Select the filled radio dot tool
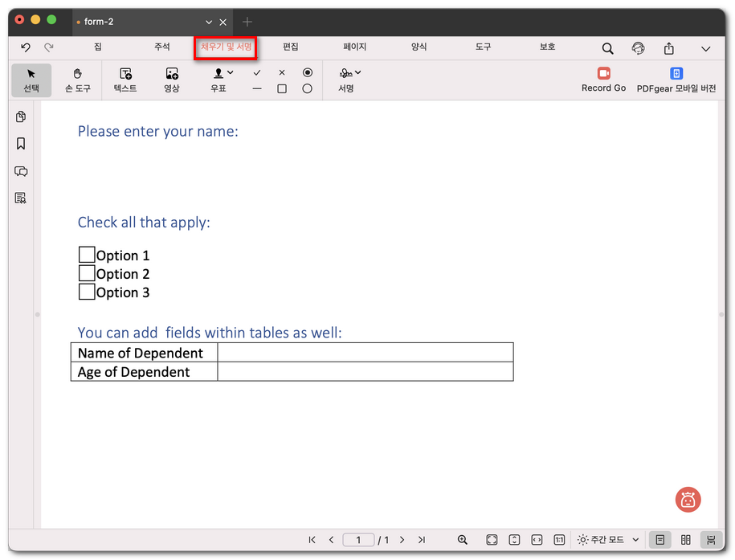 coord(307,73)
